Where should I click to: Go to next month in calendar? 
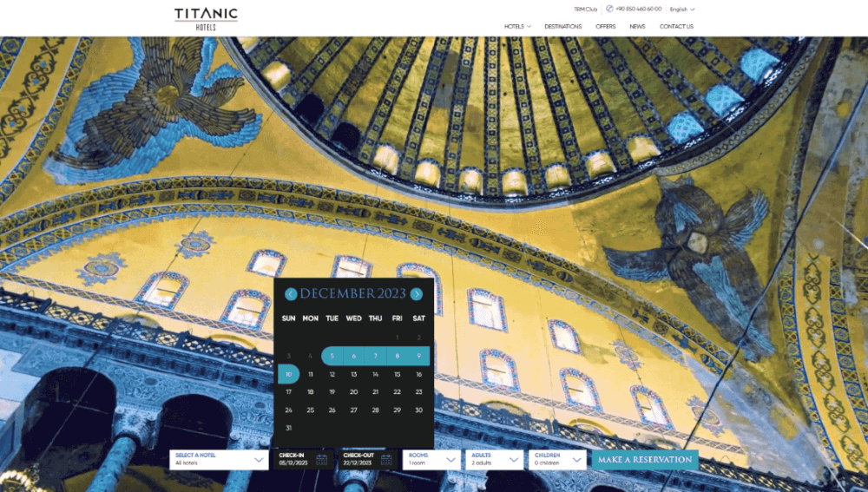coord(417,294)
